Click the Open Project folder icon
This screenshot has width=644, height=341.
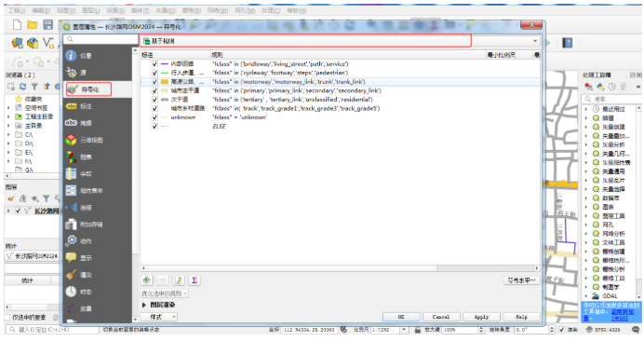[33, 24]
